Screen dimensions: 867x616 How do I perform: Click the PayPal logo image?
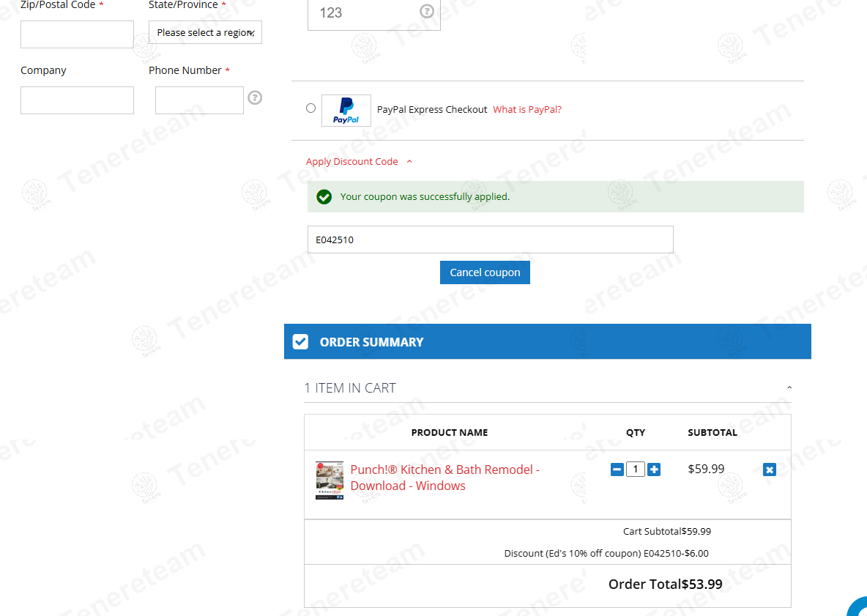346,110
